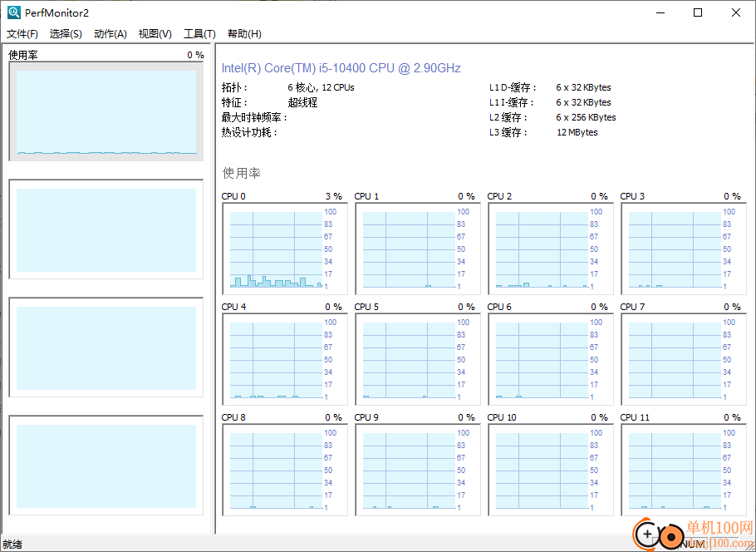
Task: Click the 特征 label
Action: 234,102
